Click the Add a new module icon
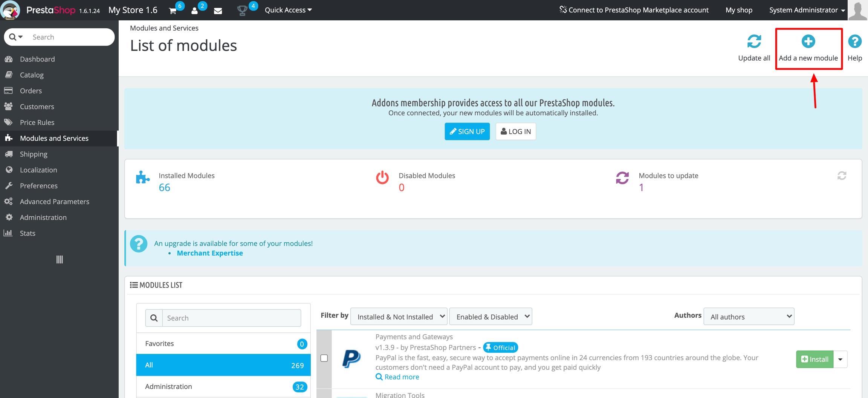Viewport: 868px width, 398px height. click(808, 41)
